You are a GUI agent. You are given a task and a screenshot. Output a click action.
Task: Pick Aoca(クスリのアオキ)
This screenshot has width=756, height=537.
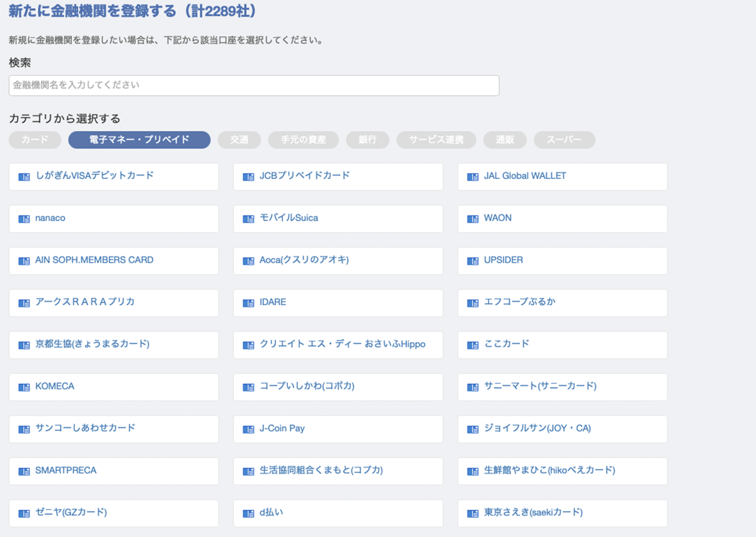click(338, 261)
